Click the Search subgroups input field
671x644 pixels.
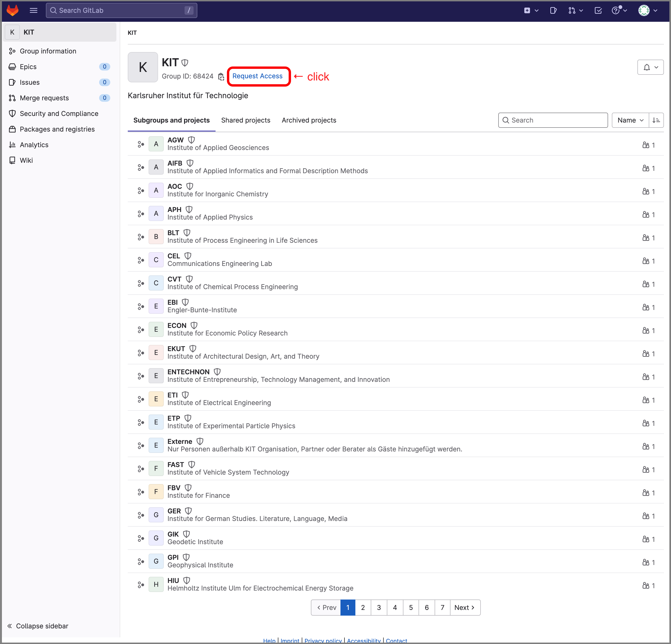[552, 120]
